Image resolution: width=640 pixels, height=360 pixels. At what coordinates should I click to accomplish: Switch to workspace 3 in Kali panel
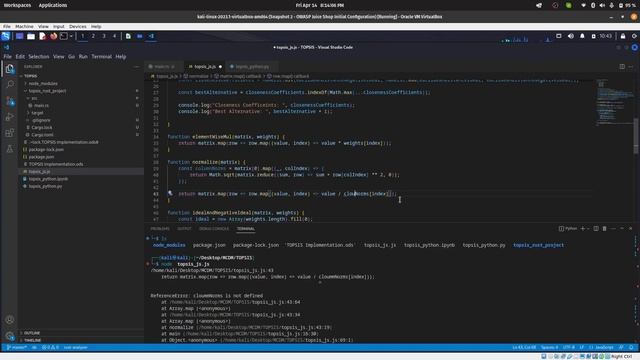pos(104,36)
